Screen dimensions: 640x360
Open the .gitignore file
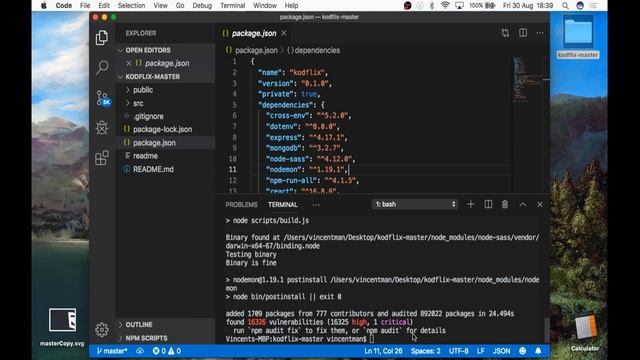[165, 116]
